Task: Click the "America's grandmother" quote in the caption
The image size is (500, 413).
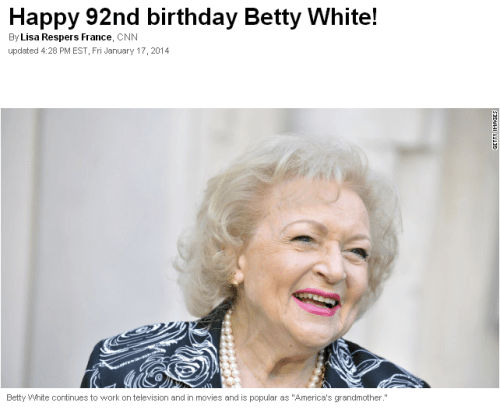Action: click(339, 398)
